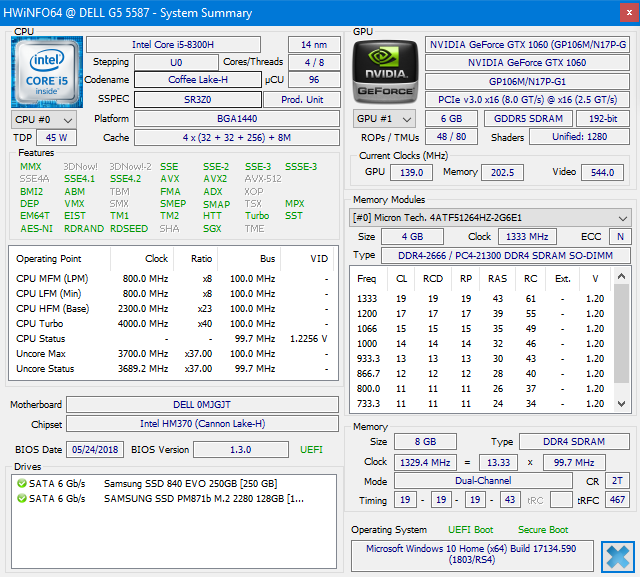
Task: Click the DDR4-2666 / PC4-21300 type field
Action: pos(506,255)
